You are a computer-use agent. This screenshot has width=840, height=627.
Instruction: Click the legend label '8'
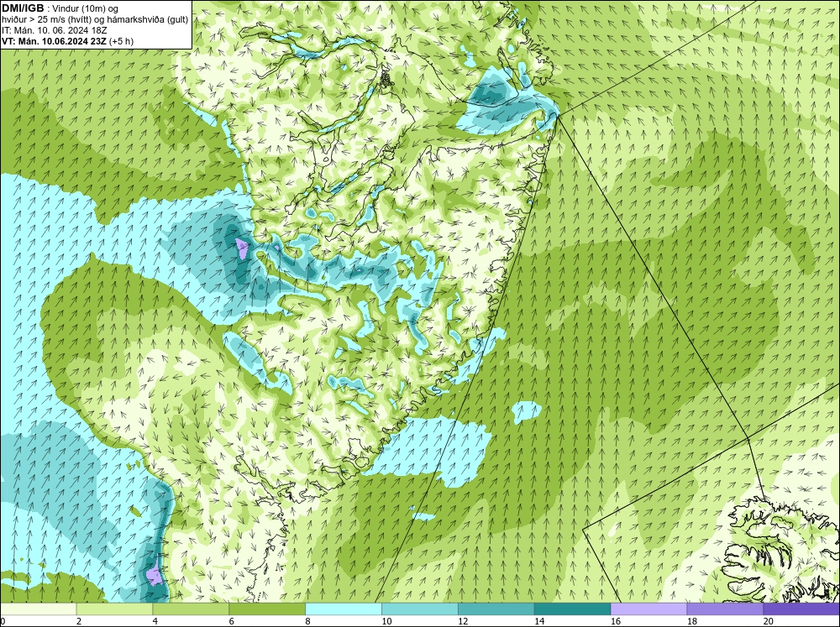point(308,621)
